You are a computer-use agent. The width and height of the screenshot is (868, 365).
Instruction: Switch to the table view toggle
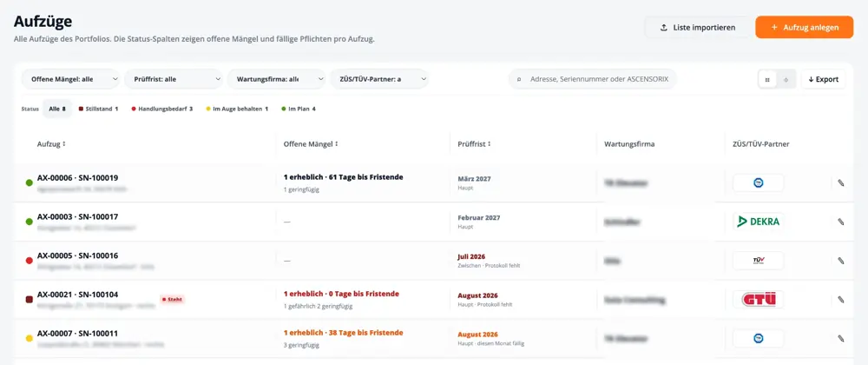tap(767, 80)
